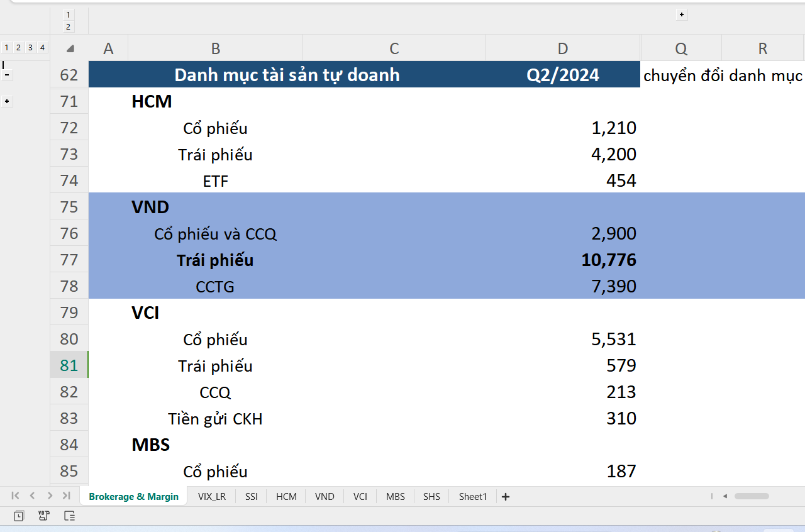Expand the row group with the plus button
The height and width of the screenshot is (532, 805).
[7, 101]
